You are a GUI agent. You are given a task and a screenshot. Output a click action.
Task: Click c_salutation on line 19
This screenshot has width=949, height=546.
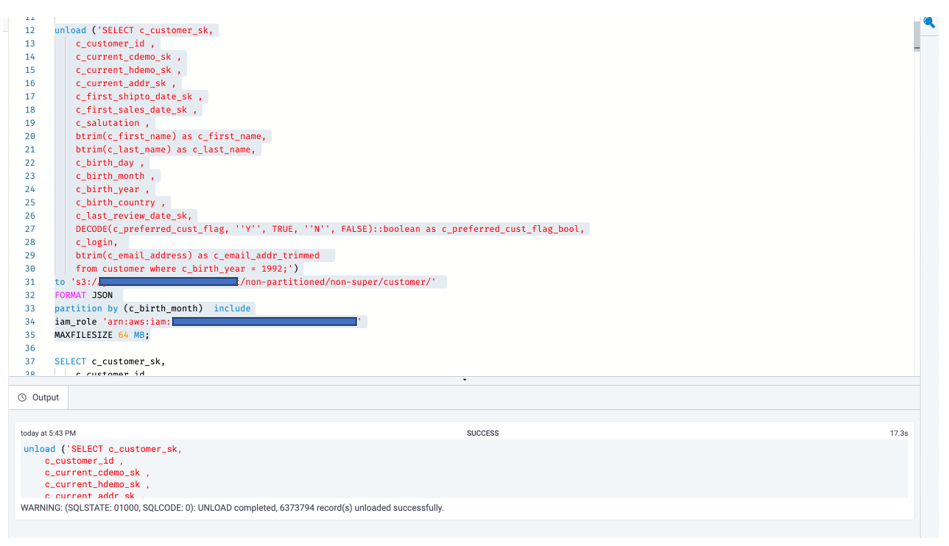tap(107, 123)
